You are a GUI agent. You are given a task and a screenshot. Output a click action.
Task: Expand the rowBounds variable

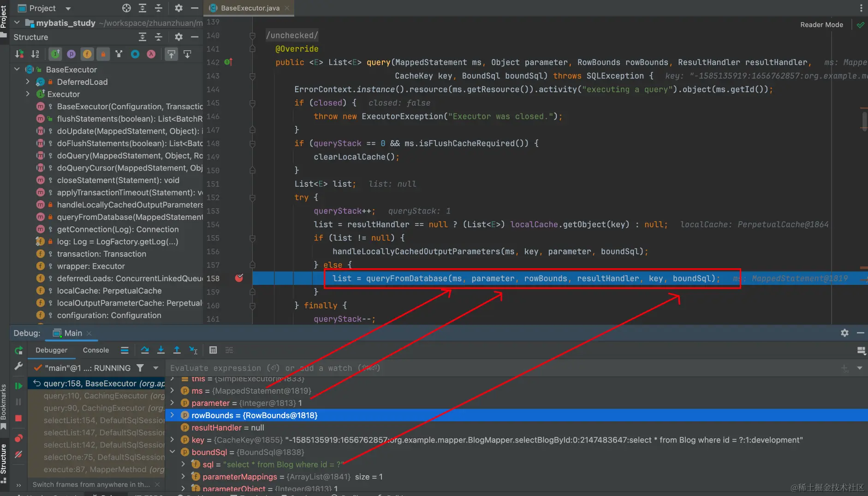[172, 415]
